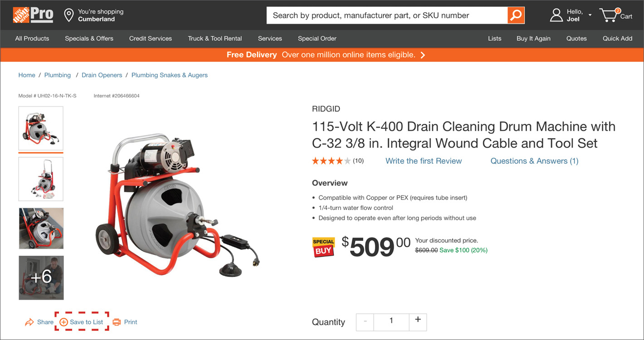
Task: Open the Truck & Tool Rental menu
Action: [215, 39]
